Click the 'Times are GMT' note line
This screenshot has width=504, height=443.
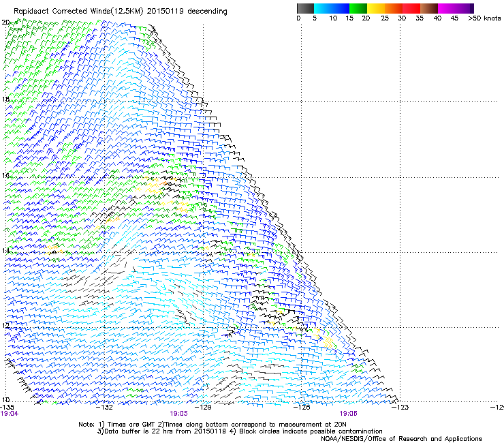click(212, 425)
